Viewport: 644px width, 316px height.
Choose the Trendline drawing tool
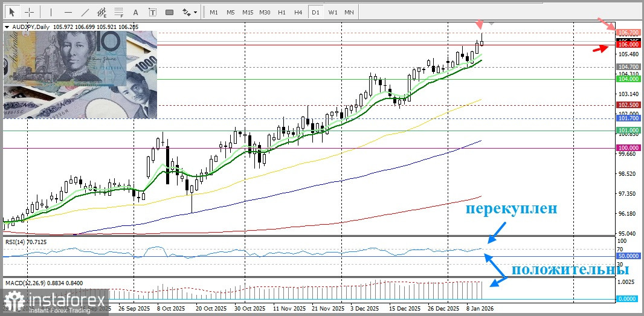click(x=85, y=12)
